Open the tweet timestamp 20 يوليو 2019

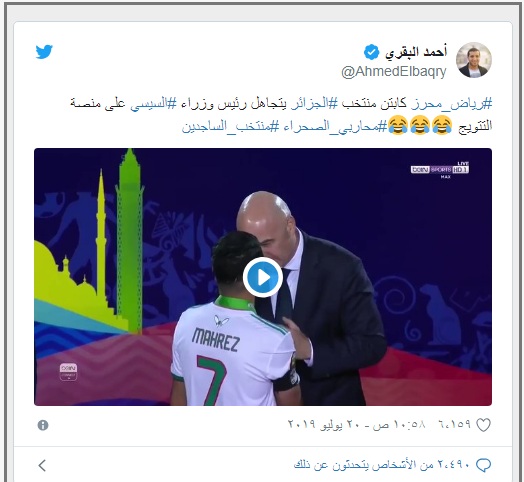point(357,425)
